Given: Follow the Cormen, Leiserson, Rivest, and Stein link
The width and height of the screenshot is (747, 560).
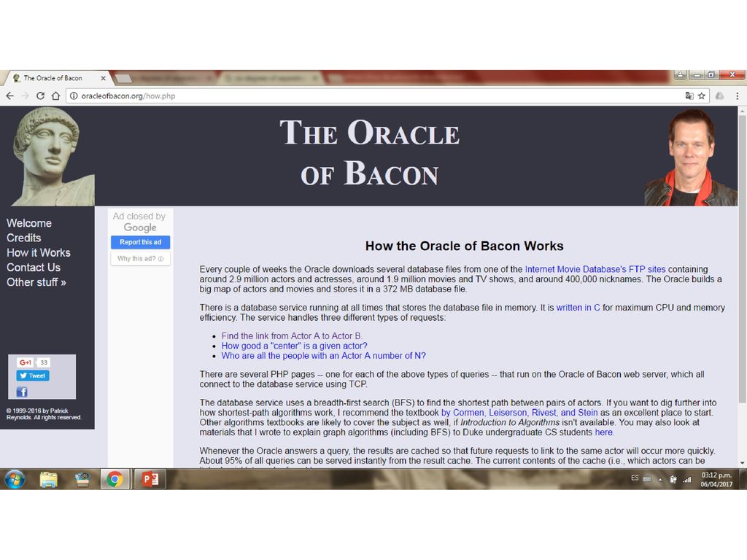Looking at the screenshot, I should click(519, 413).
